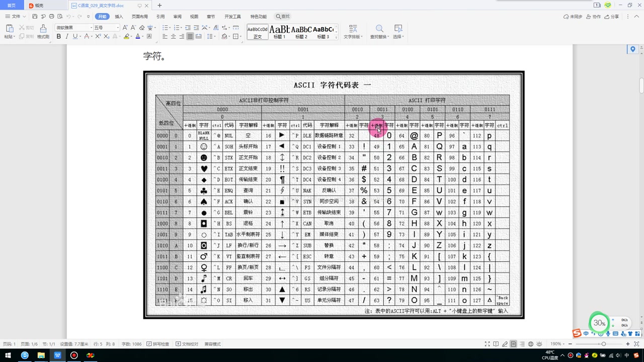Decrease font size with the A- icon
The image size is (644, 362).
[x=133, y=28]
